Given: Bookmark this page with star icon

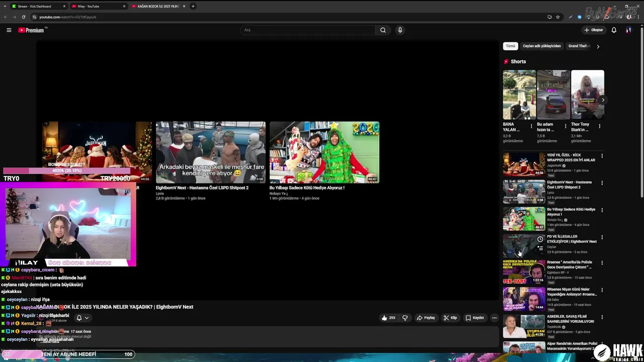Looking at the screenshot, I should pyautogui.click(x=558, y=17).
